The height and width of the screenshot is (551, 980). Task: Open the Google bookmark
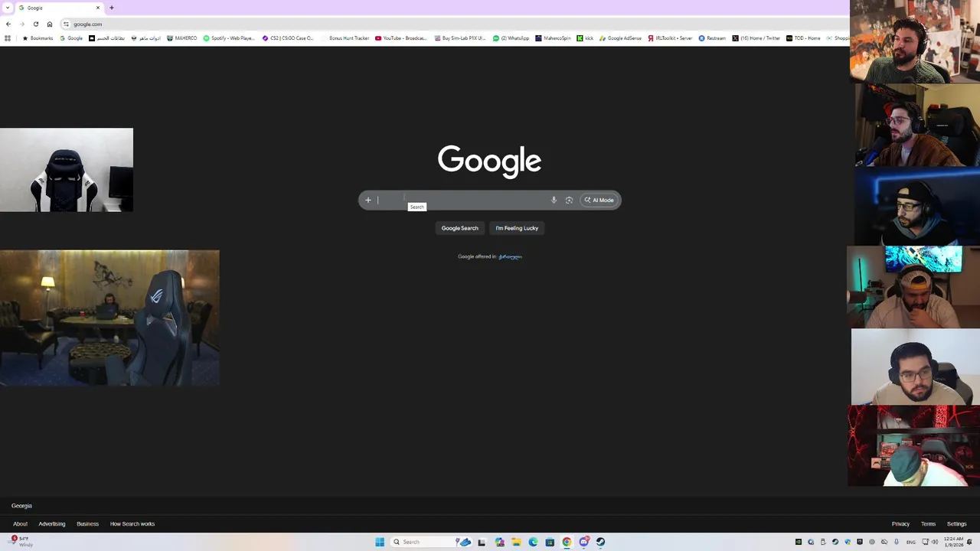coord(71,38)
